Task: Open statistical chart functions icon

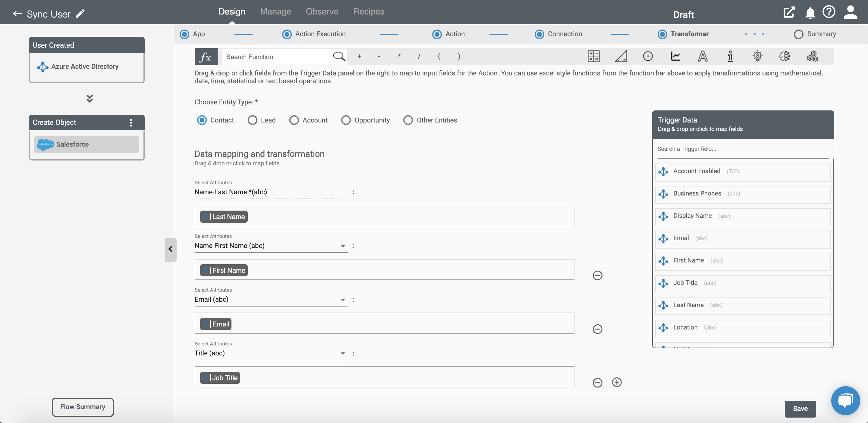Action: click(676, 56)
